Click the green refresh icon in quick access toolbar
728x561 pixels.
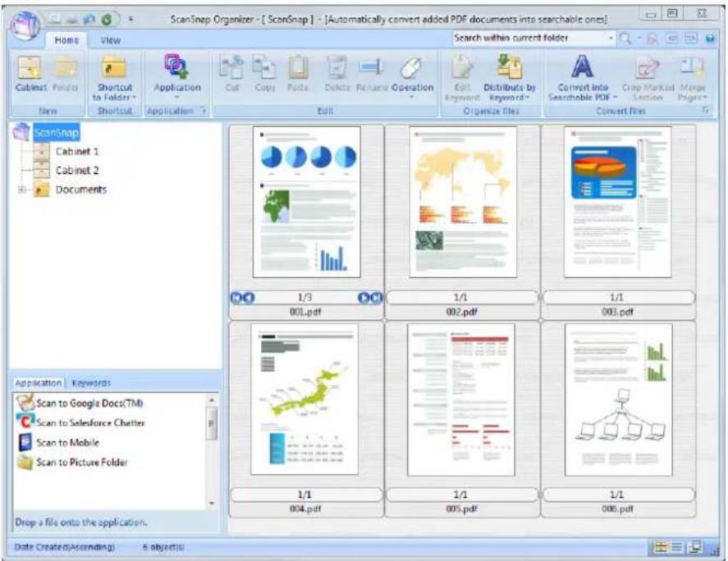click(x=107, y=20)
